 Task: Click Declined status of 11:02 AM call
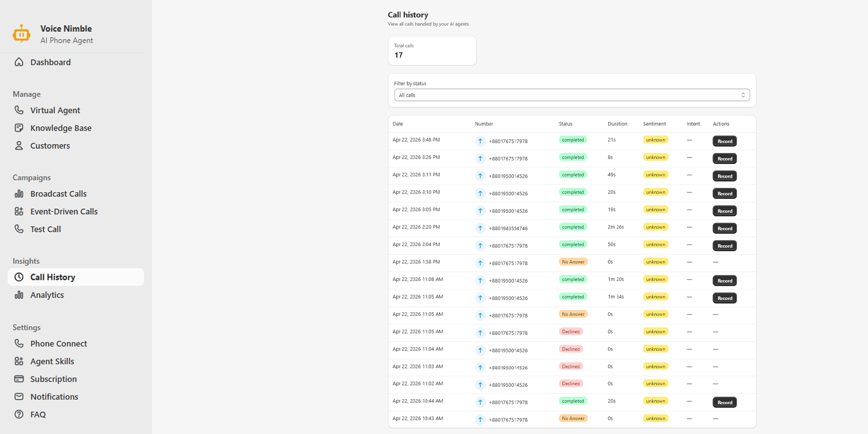click(571, 384)
